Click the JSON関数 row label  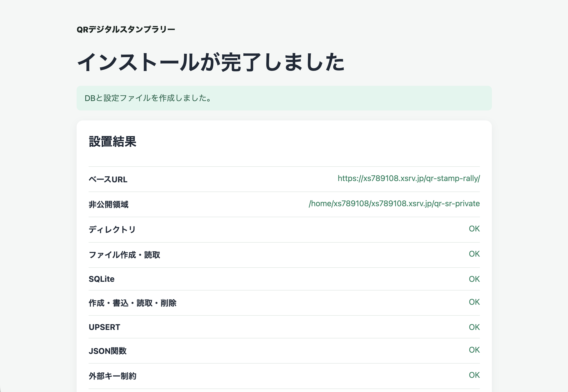click(x=108, y=351)
